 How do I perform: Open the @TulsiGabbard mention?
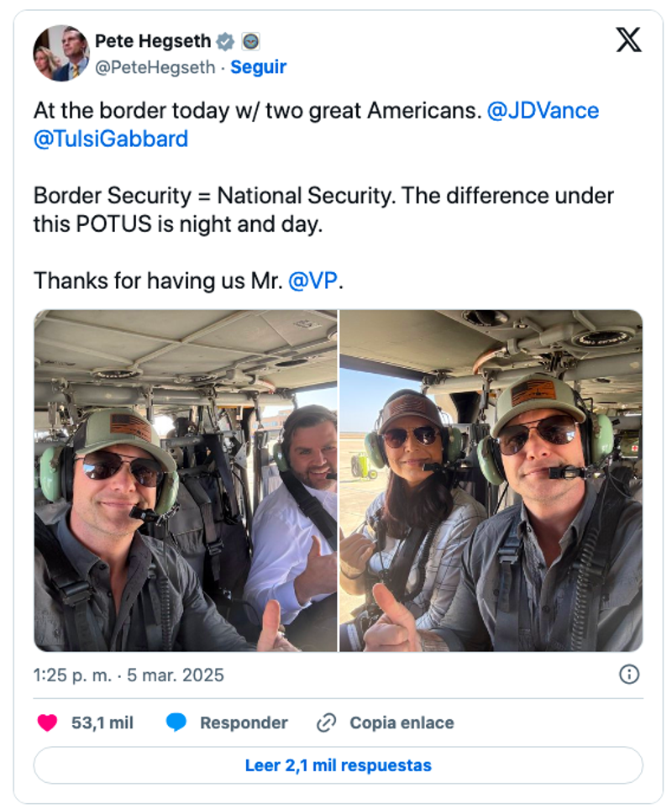[x=111, y=139]
